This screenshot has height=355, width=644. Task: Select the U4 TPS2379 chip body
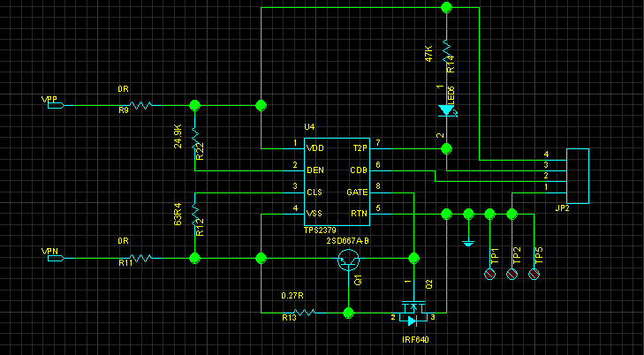coord(337,181)
